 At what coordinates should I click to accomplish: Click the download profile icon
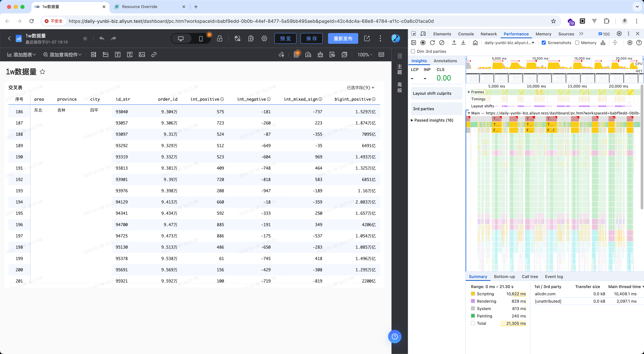click(x=463, y=43)
